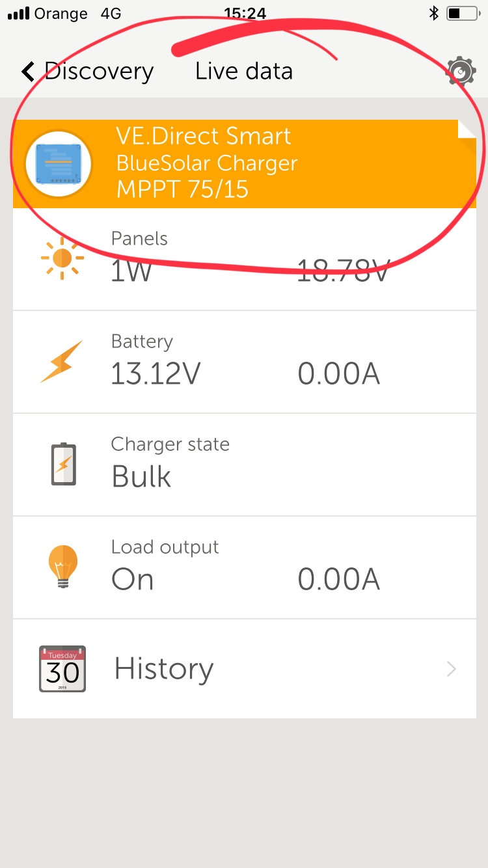Tap the Bluetooth icon in status bar
488x868 pixels.
click(x=434, y=13)
